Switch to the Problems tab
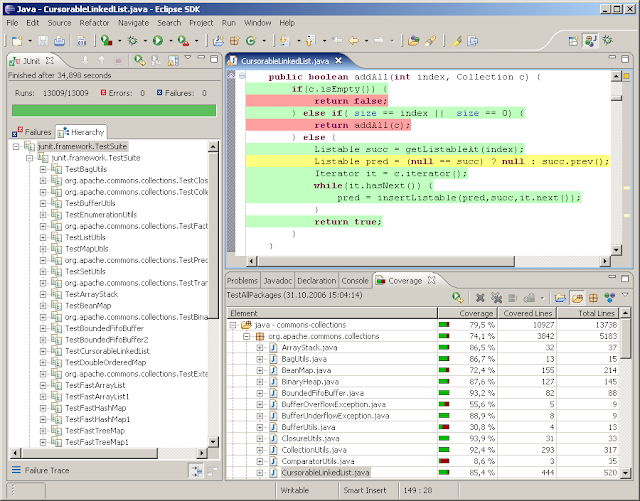 242,281
